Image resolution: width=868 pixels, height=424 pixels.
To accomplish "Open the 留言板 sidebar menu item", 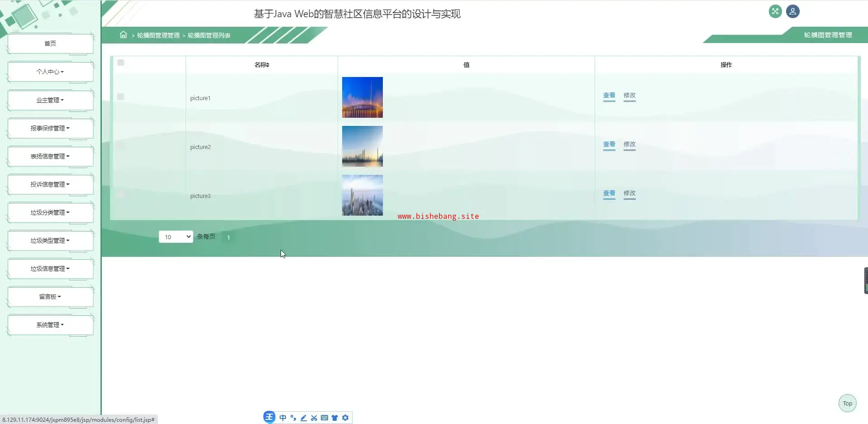I will 50,297.
